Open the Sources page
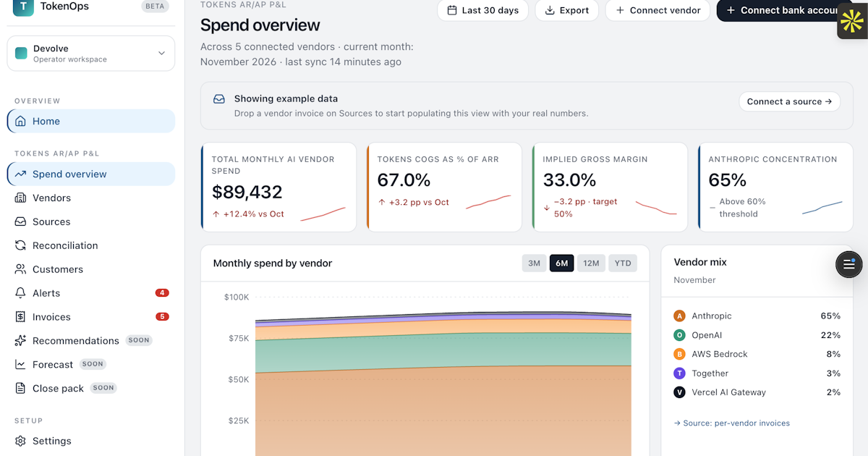 coord(91,221)
